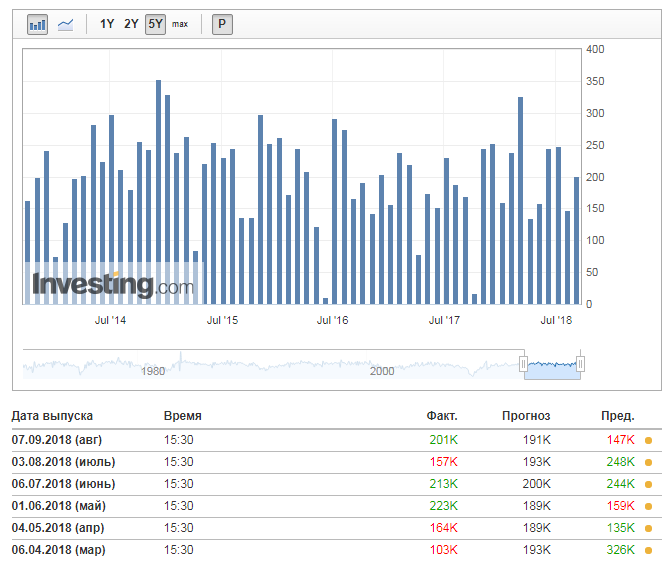Viewport: 667px width, 562px height.
Task: Click the Jul '17 axis label
Action: tap(444, 320)
